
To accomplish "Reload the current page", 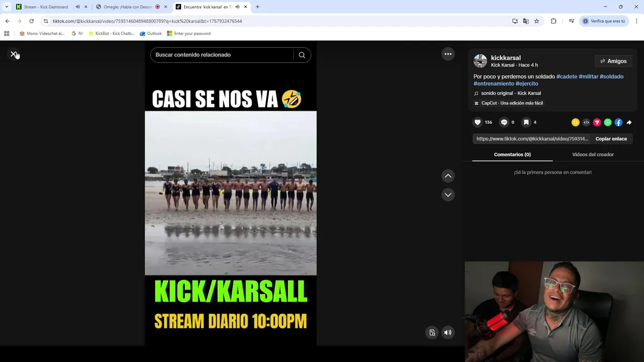I will point(31,21).
